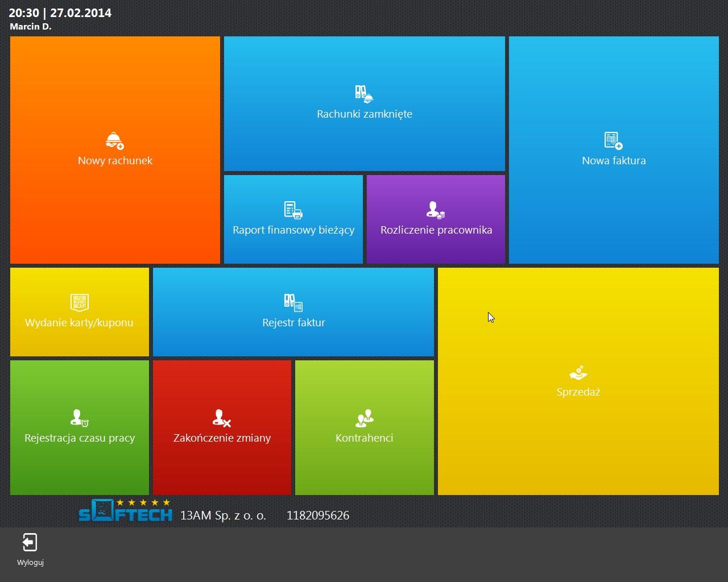Click the Zakończenie zmiany person-with-X icon
The height and width of the screenshot is (582, 728).
(221, 418)
